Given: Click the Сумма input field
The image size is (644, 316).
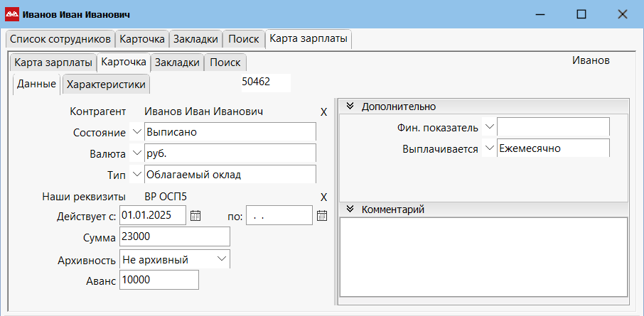Looking at the screenshot, I should (x=175, y=236).
